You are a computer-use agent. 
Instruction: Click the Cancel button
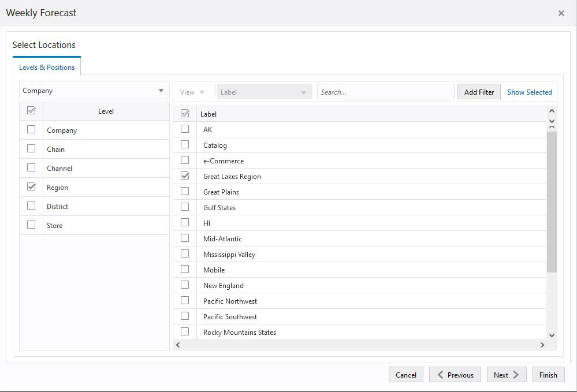pos(405,374)
